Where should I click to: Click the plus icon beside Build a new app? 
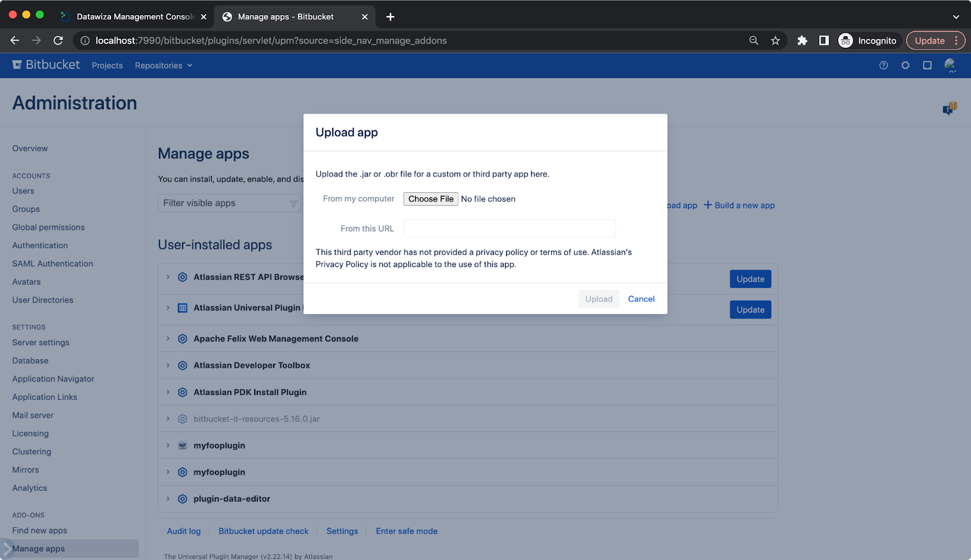tap(708, 205)
